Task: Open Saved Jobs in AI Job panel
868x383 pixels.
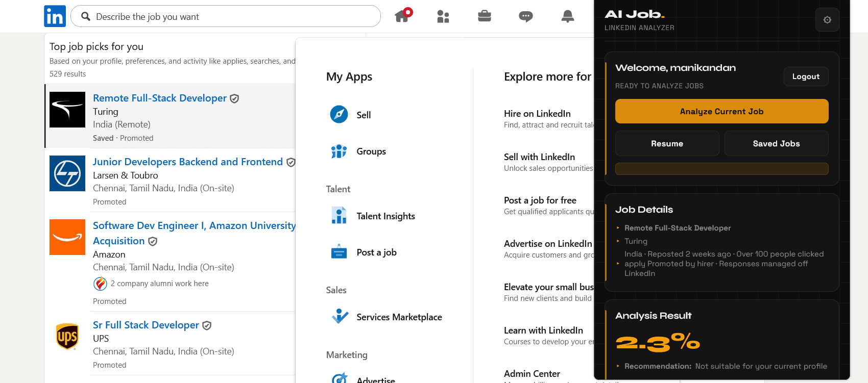Action: 776,143
